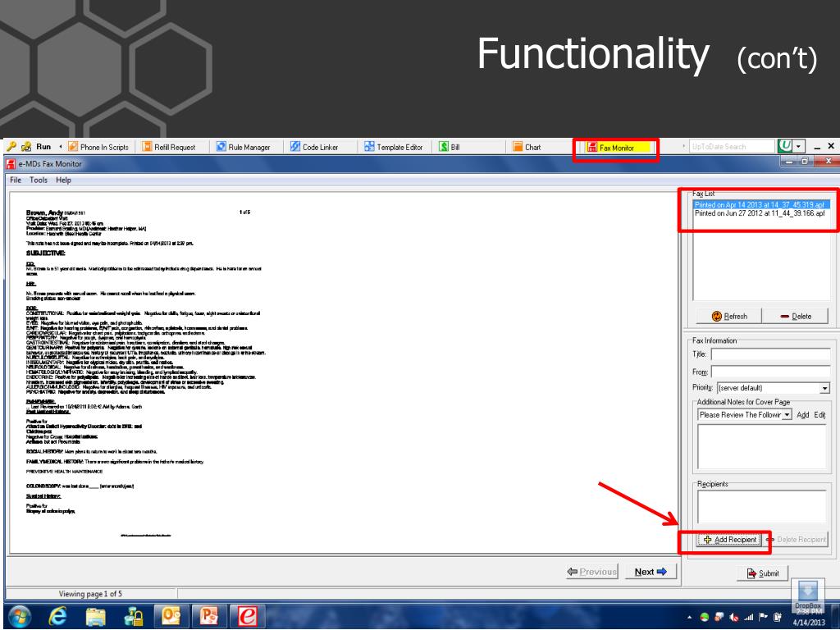Launch Rule Manager from the toolbar
This screenshot has width=840, height=630.
click(243, 147)
